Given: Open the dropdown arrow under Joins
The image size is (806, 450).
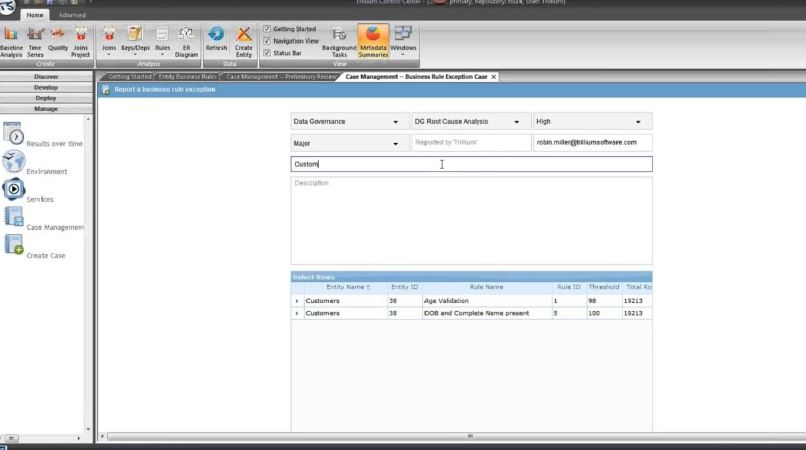Looking at the screenshot, I should click(109, 55).
